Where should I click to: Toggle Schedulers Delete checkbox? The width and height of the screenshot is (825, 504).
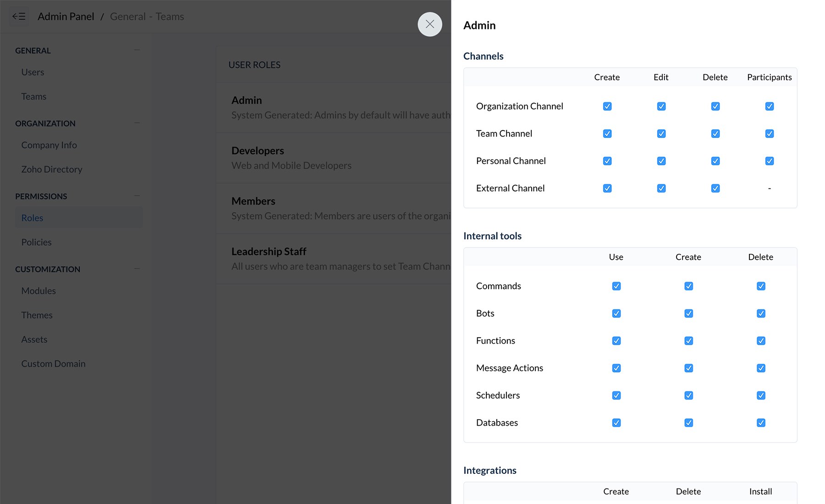761,395
